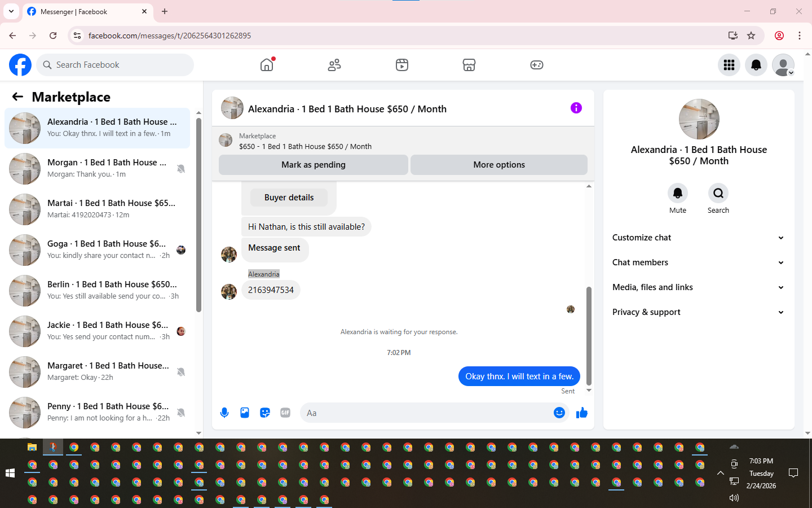Open the listing thumbnail in right panel
Image resolution: width=812 pixels, height=508 pixels.
[x=699, y=119]
